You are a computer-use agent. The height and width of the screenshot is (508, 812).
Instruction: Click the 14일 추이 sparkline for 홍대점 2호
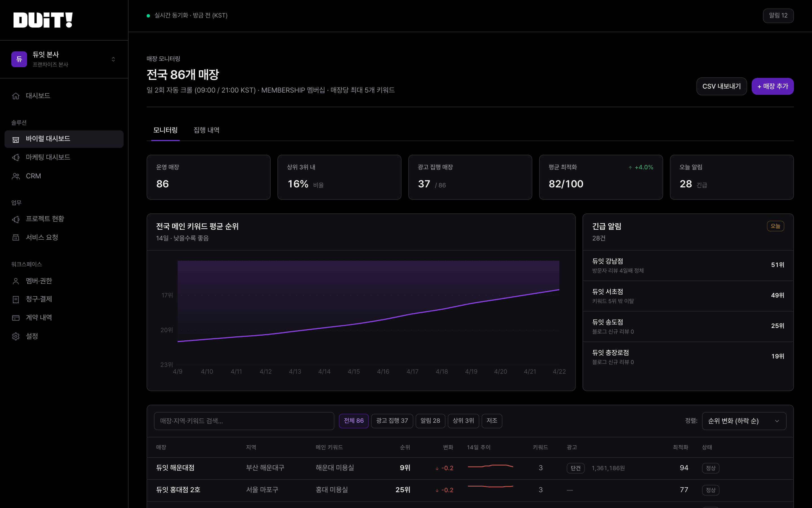(490, 487)
